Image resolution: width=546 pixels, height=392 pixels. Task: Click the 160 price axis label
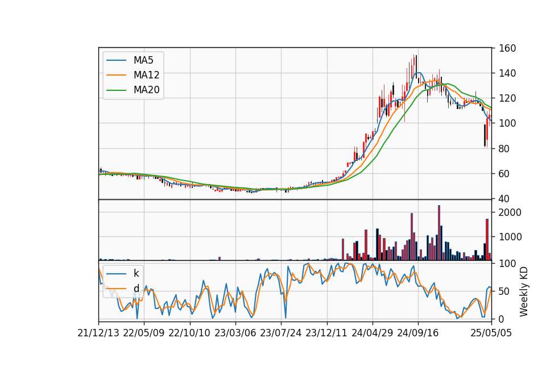[507, 48]
